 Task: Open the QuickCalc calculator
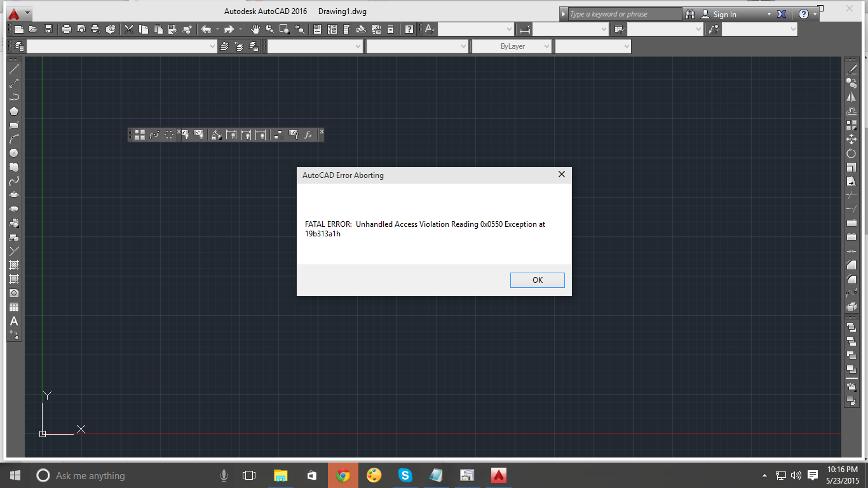click(x=390, y=29)
